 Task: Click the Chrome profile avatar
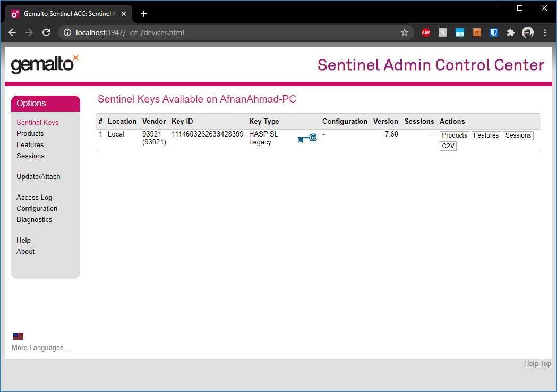pos(527,32)
